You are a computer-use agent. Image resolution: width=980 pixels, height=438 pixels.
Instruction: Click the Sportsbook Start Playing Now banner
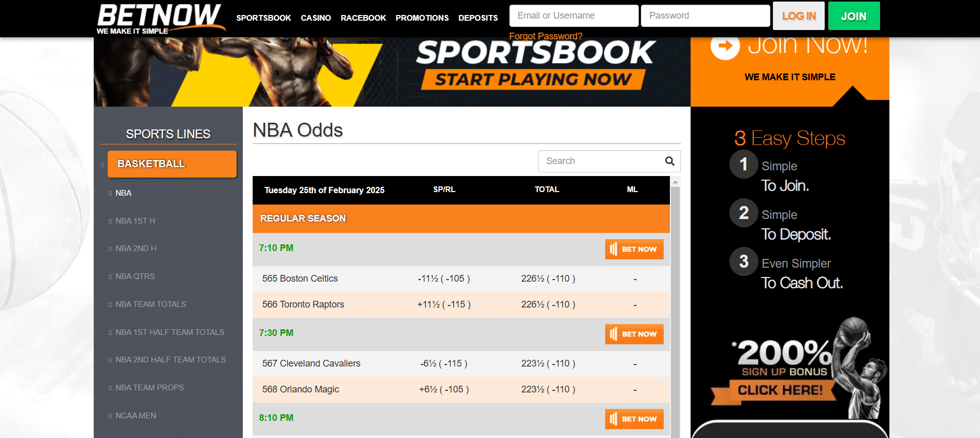point(392,72)
